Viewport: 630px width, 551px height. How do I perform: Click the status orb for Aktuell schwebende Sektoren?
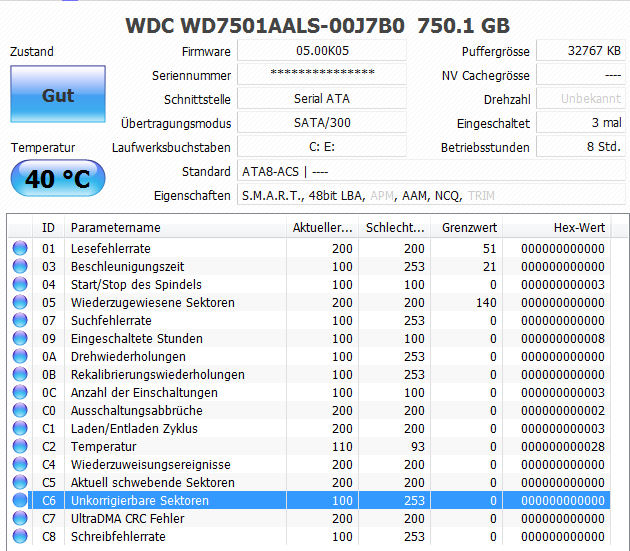point(20,482)
